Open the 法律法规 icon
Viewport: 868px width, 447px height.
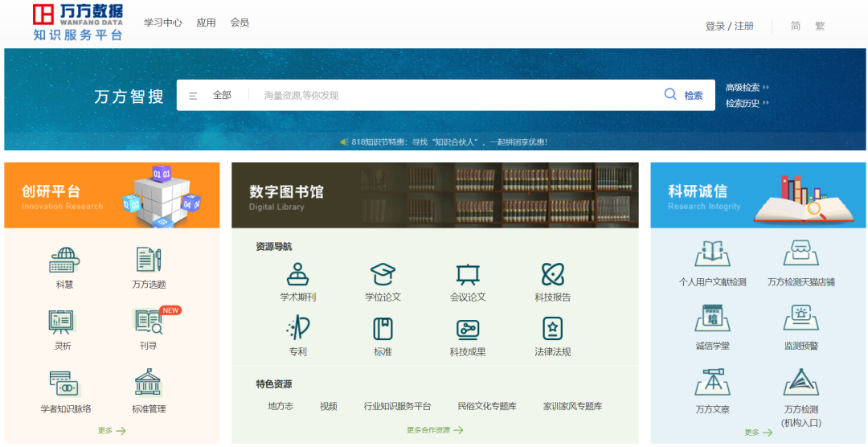click(x=552, y=329)
